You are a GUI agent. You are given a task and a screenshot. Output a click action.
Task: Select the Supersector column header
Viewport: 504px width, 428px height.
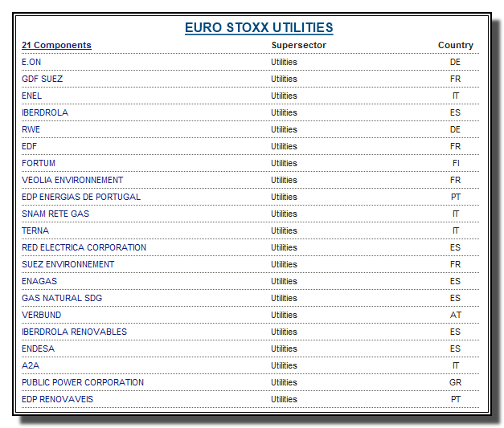point(298,45)
